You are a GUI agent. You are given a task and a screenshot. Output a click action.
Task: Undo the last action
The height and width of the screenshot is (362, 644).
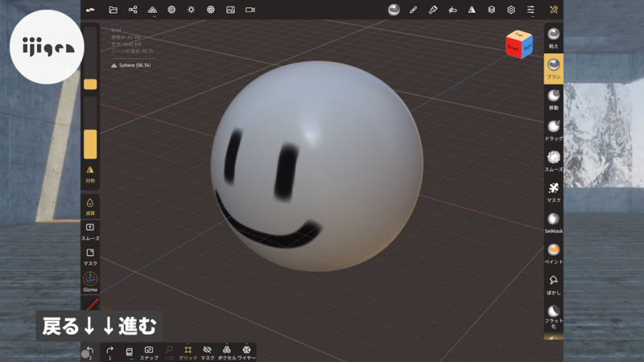(90, 352)
